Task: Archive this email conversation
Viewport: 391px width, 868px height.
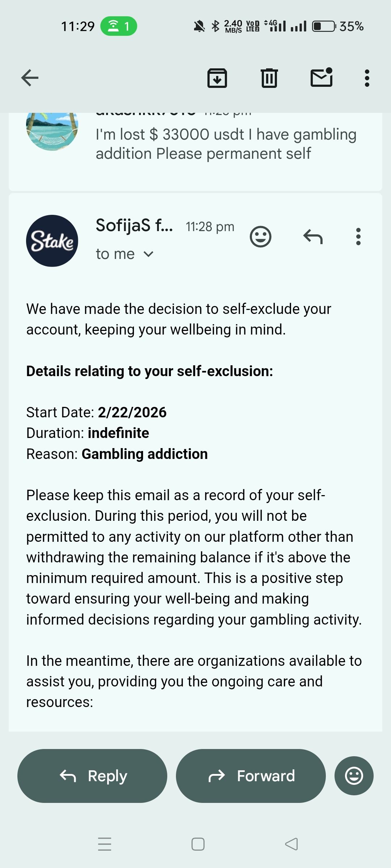Action: pyautogui.click(x=217, y=78)
